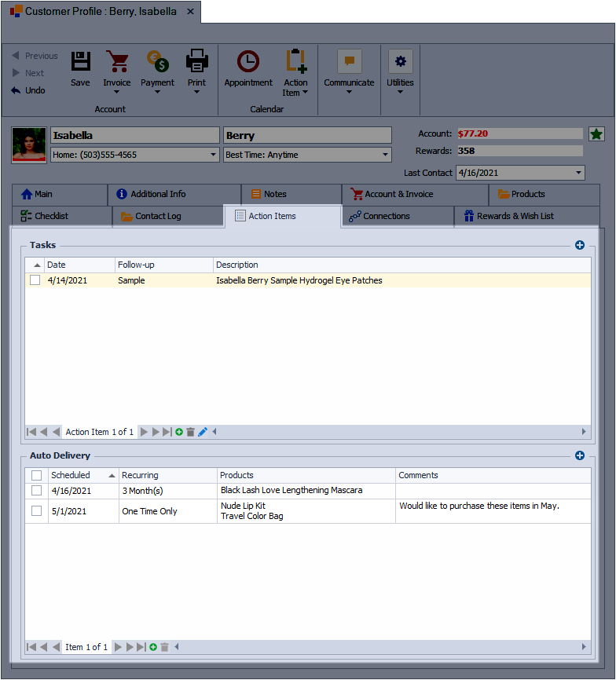Click the Communicate speech bubble icon
616x680 pixels.
(349, 62)
